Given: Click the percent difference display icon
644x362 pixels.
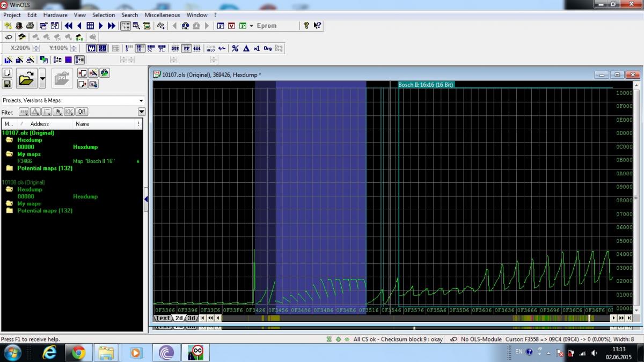Looking at the screenshot, I should click(235, 48).
